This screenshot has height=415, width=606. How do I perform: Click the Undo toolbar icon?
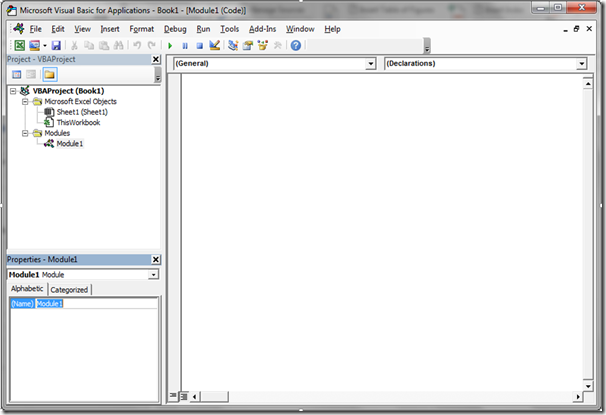pyautogui.click(x=137, y=45)
